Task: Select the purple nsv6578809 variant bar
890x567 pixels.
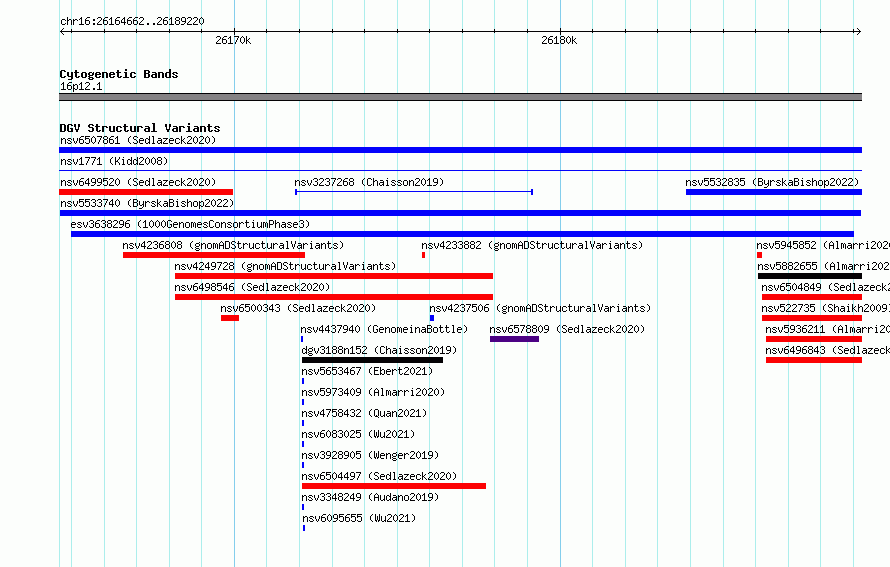Action: (514, 339)
